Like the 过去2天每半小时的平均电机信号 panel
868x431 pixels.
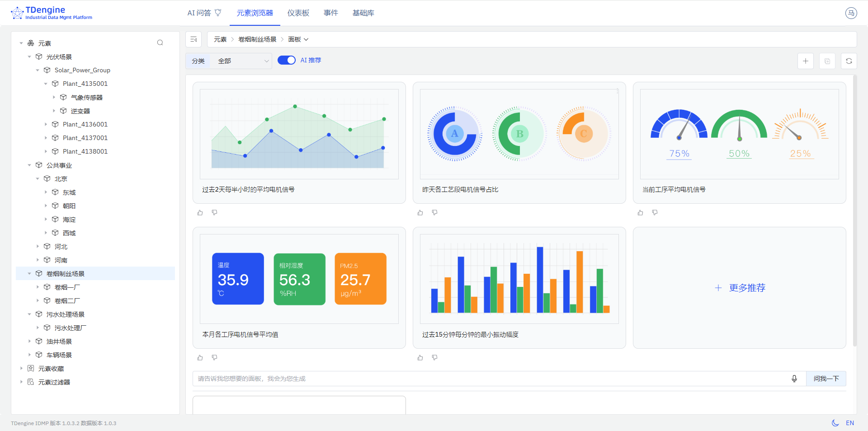click(200, 212)
